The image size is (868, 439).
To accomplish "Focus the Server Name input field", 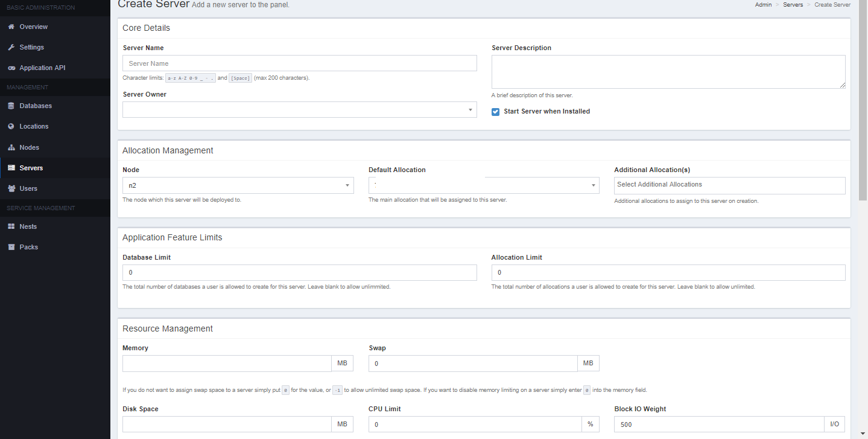I will point(299,63).
